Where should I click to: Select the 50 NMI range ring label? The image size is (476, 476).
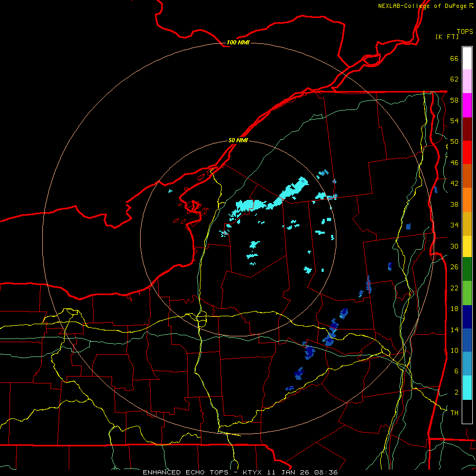point(238,140)
